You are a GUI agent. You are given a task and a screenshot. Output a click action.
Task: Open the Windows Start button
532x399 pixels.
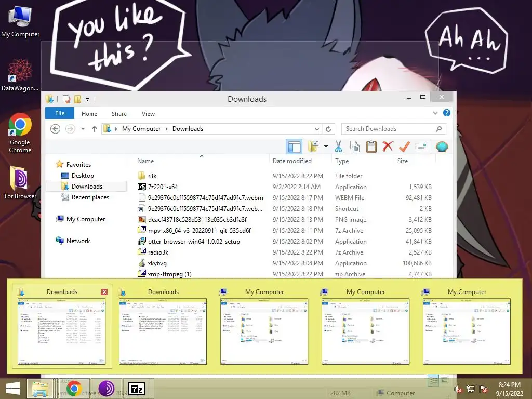click(13, 389)
